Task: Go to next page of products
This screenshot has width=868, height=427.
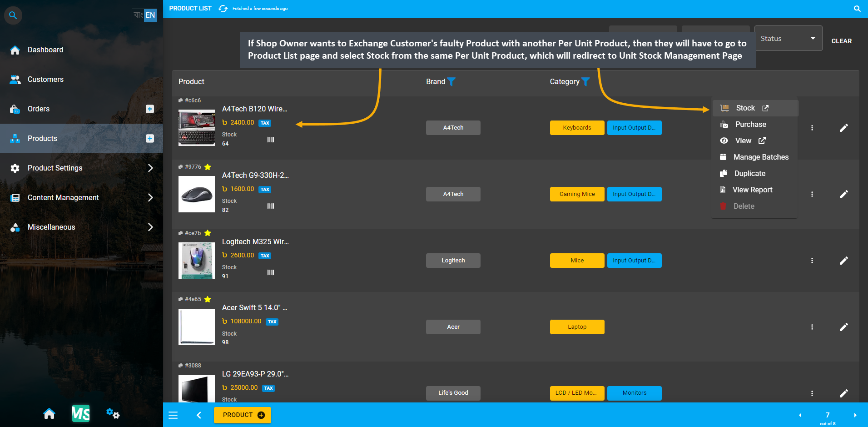Action: (x=855, y=415)
